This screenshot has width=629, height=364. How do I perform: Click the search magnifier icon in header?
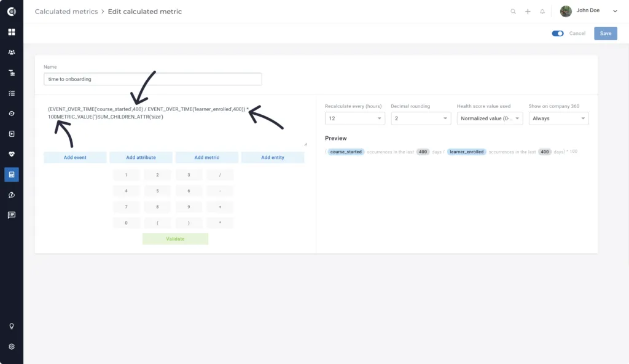tap(513, 12)
